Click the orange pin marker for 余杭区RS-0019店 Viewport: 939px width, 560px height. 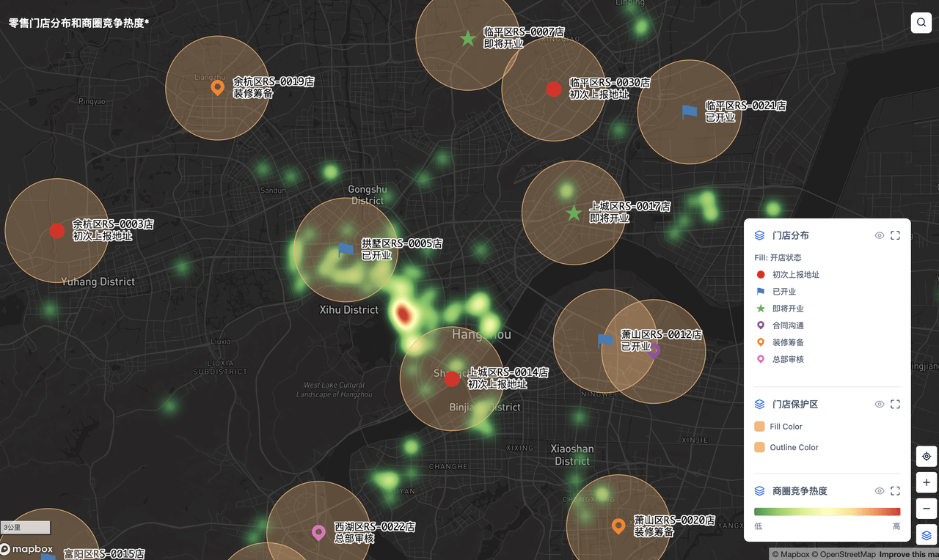pyautogui.click(x=217, y=88)
